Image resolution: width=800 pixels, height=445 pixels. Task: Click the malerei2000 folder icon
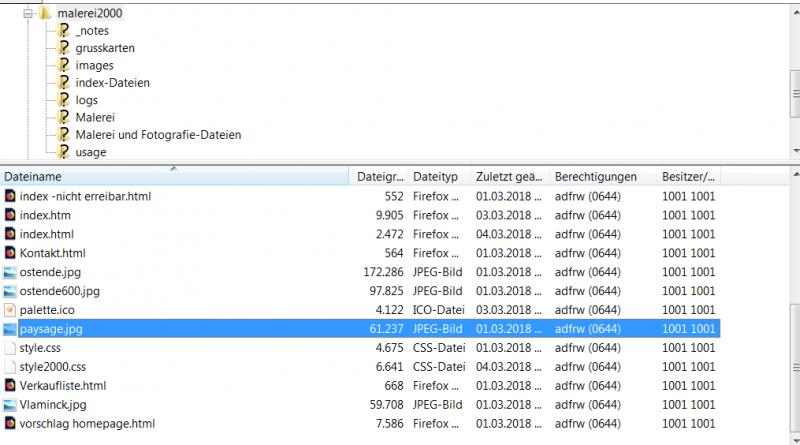(x=46, y=13)
